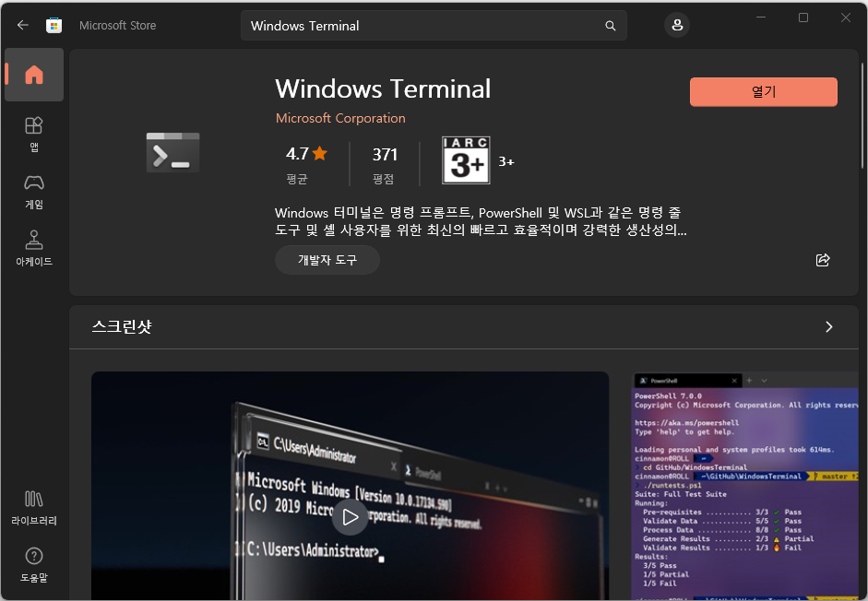The width and height of the screenshot is (868, 601).
Task: Click the IARC 3+ rating badge
Action: [466, 160]
